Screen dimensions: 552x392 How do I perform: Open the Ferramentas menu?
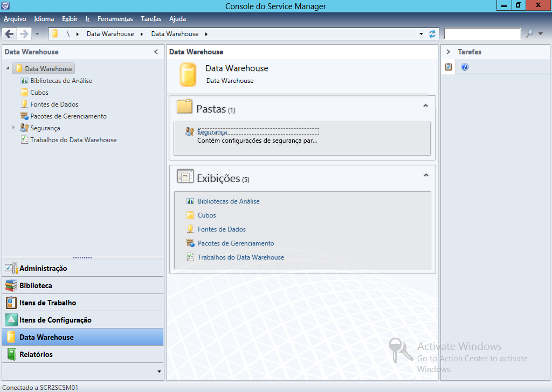pos(115,19)
